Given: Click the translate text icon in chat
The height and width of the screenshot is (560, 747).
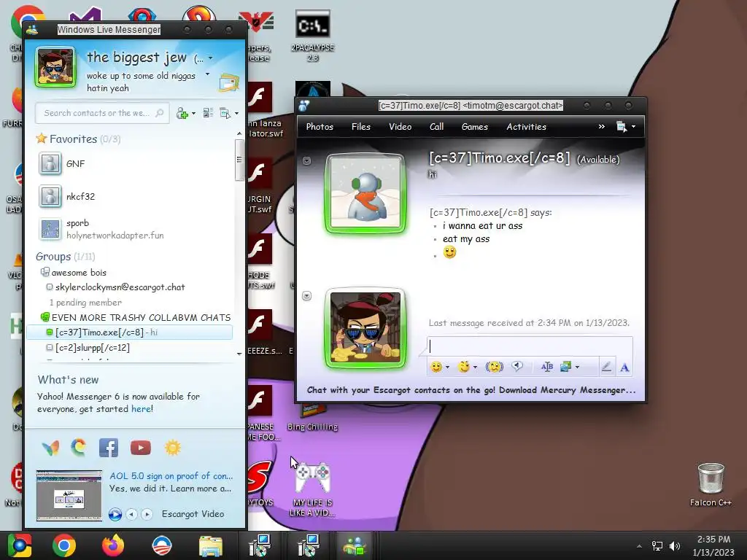Looking at the screenshot, I should (547, 367).
